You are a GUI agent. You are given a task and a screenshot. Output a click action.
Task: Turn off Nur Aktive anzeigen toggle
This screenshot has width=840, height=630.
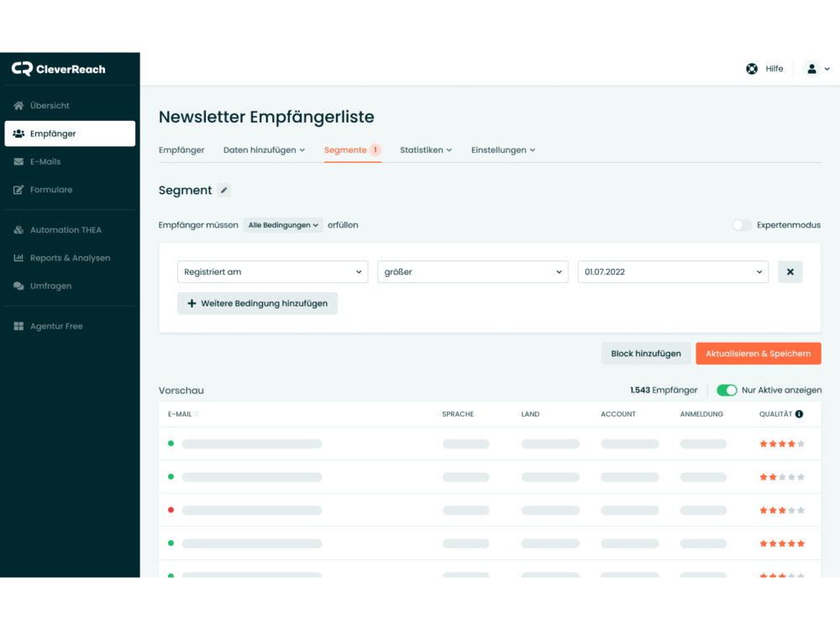[x=727, y=391]
